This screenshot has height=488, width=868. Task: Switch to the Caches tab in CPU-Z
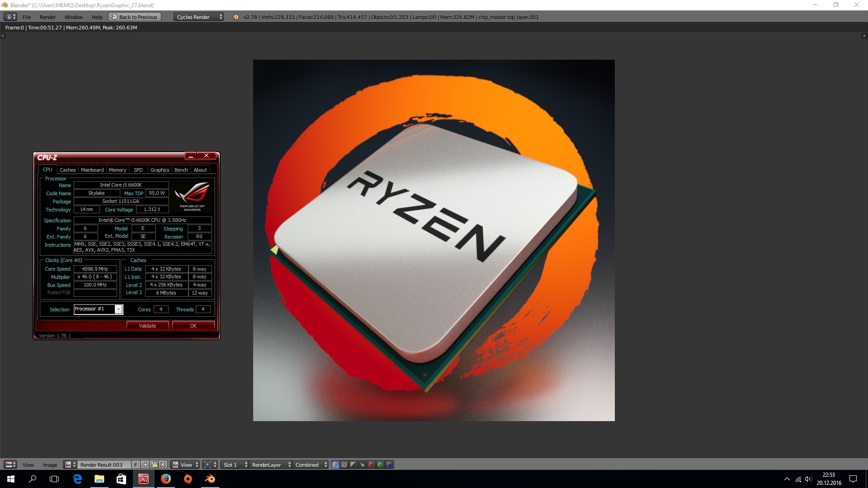coord(68,170)
